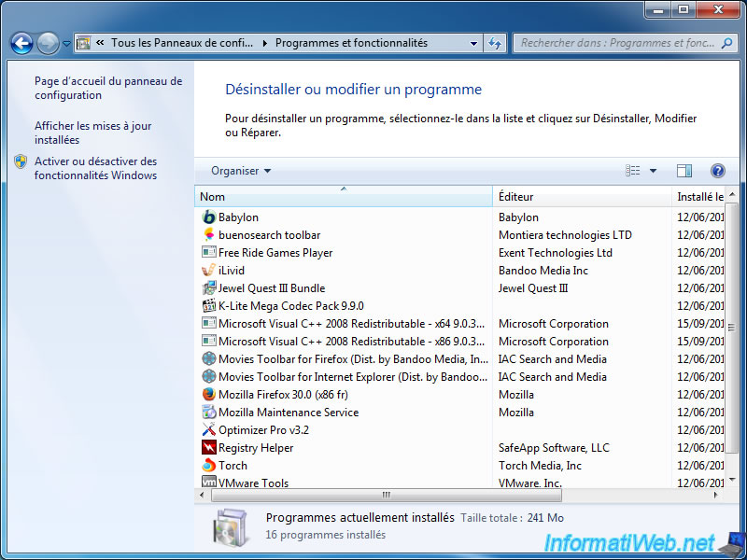Click the Mozilla Maintenance Service icon

coord(208,412)
